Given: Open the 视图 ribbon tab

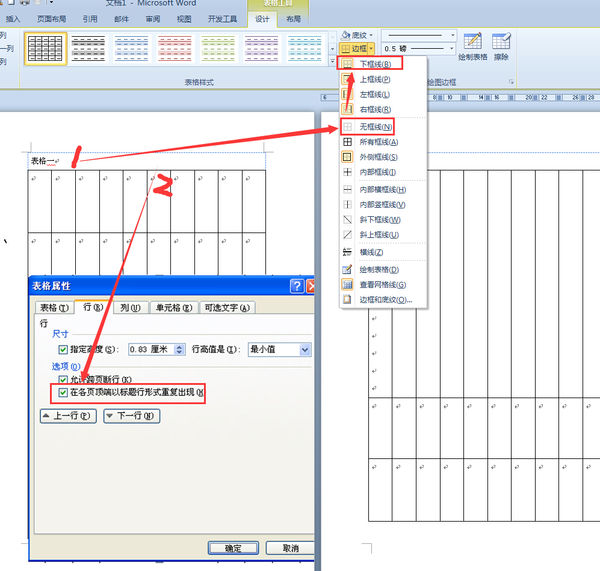Looking at the screenshot, I should pyautogui.click(x=184, y=19).
